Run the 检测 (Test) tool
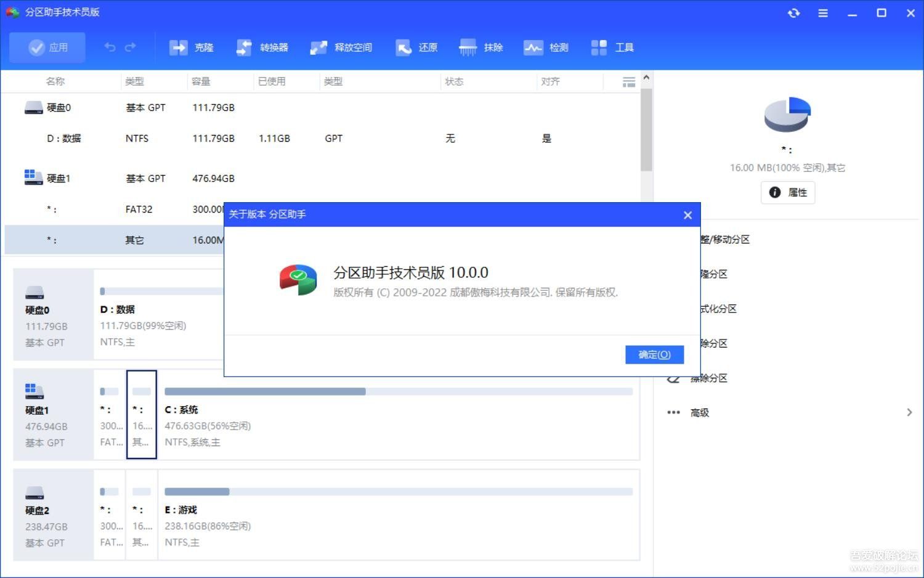Viewport: 924px width, 578px height. click(546, 47)
